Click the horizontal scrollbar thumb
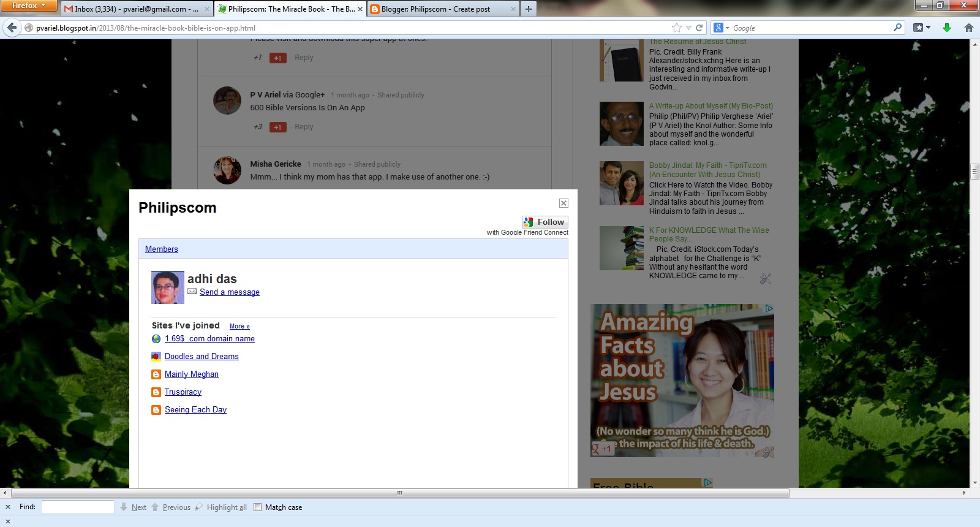Viewport: 980px width, 527px height. [400, 493]
